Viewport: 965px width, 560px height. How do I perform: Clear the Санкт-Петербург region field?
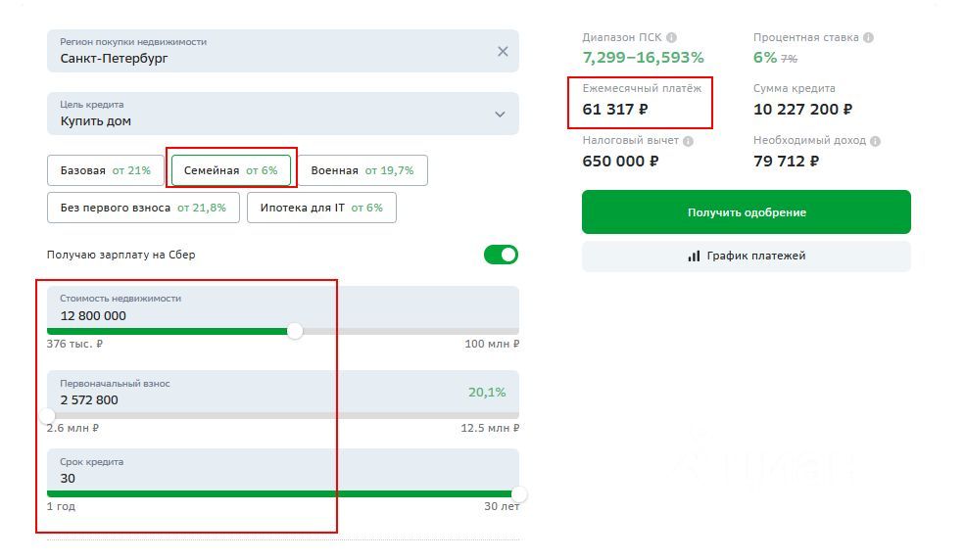click(503, 52)
